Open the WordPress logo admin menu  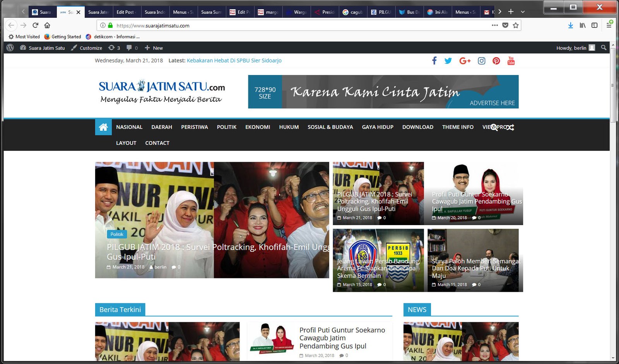coord(10,48)
